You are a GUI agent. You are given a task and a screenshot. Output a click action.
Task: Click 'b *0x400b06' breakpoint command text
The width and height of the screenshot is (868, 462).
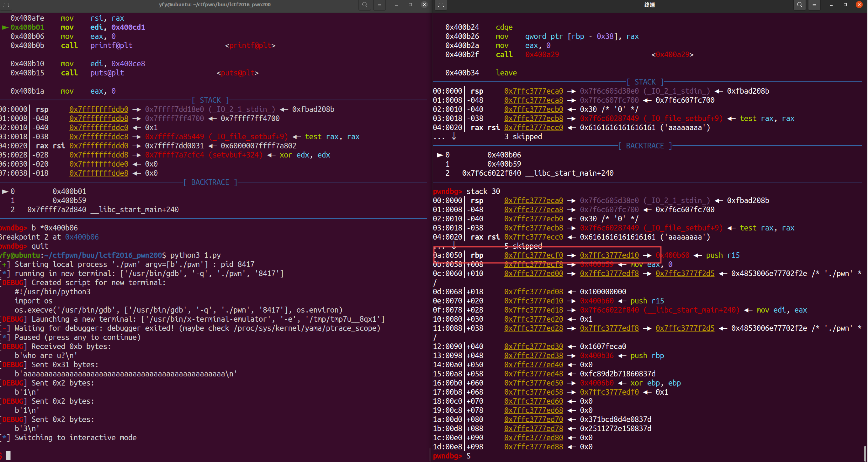point(55,228)
